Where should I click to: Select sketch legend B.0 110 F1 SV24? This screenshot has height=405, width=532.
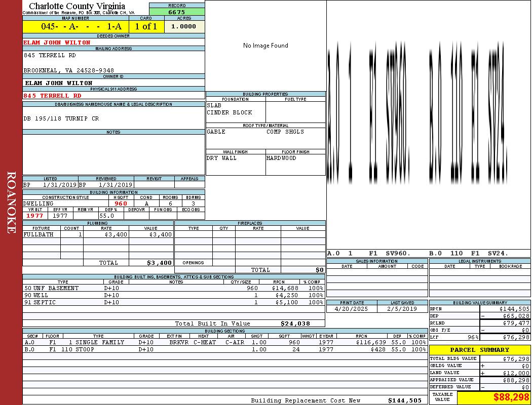[469, 253]
